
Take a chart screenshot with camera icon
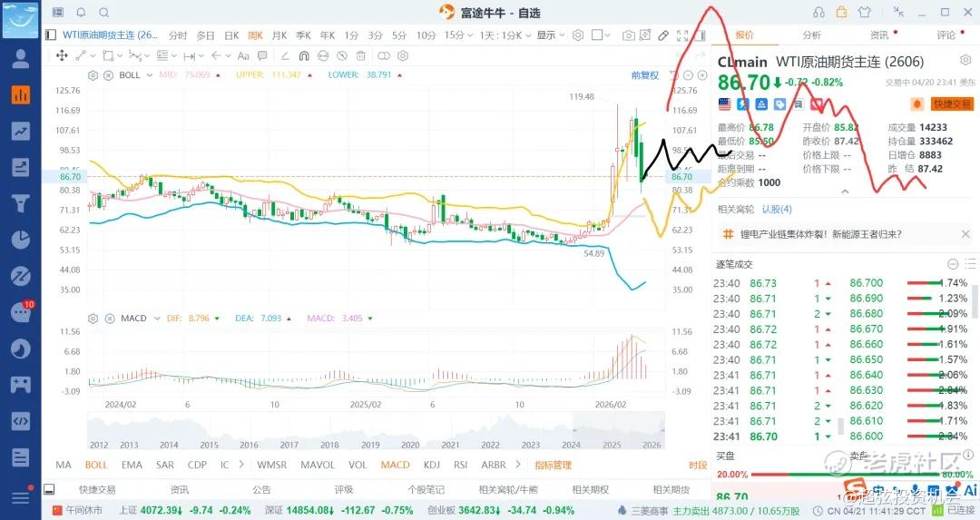[x=629, y=35]
